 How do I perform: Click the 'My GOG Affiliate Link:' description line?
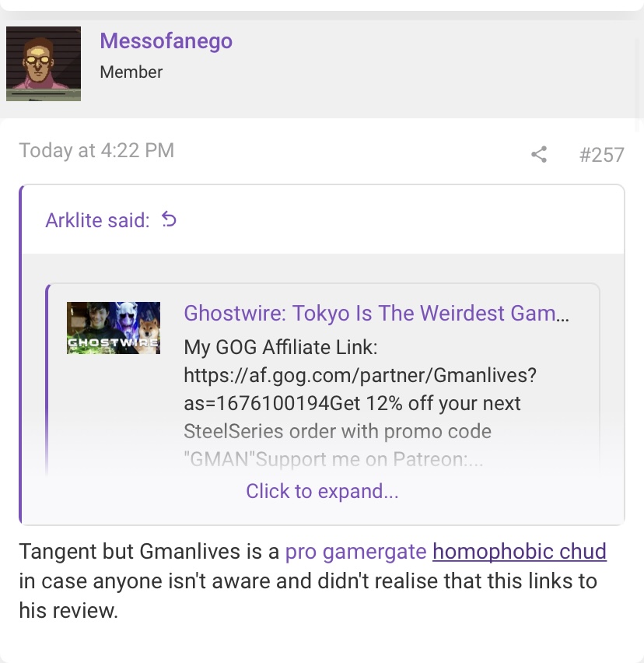[281, 347]
